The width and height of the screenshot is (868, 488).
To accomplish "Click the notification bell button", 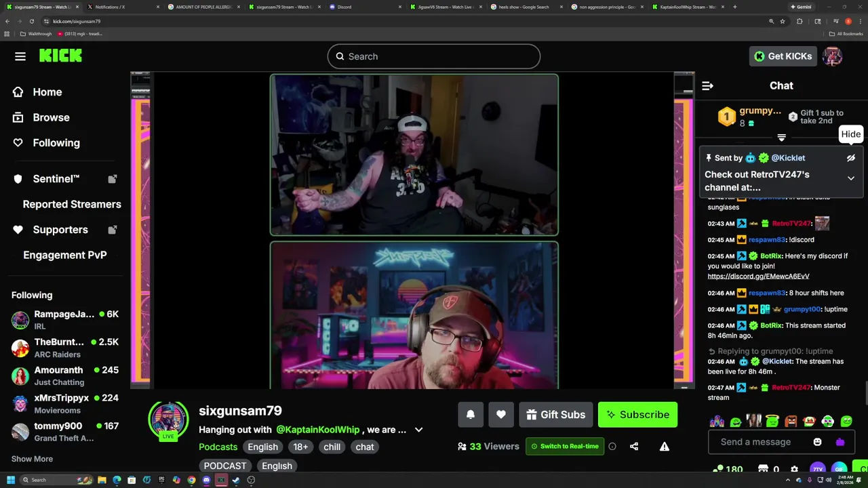I will (471, 415).
